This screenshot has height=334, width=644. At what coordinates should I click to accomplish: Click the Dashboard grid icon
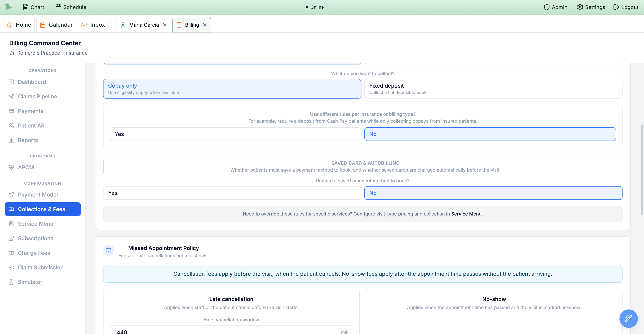point(11,82)
